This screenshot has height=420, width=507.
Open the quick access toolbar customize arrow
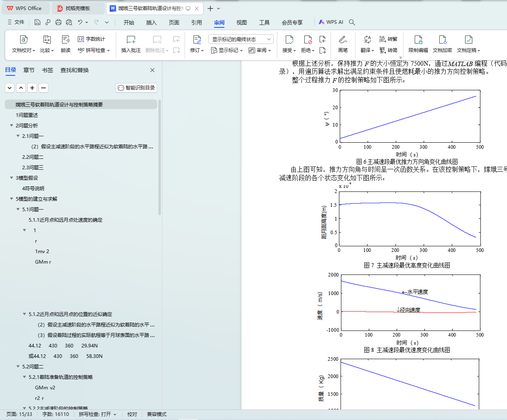coord(107,22)
